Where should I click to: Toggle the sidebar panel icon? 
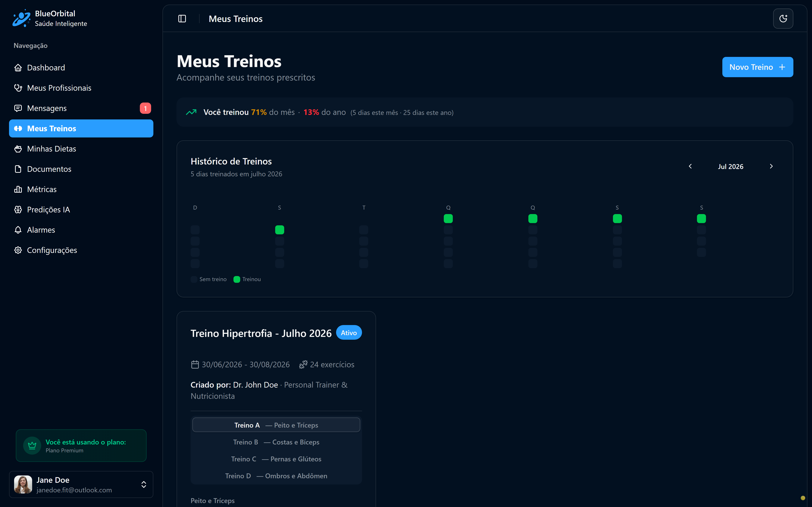[x=182, y=19]
